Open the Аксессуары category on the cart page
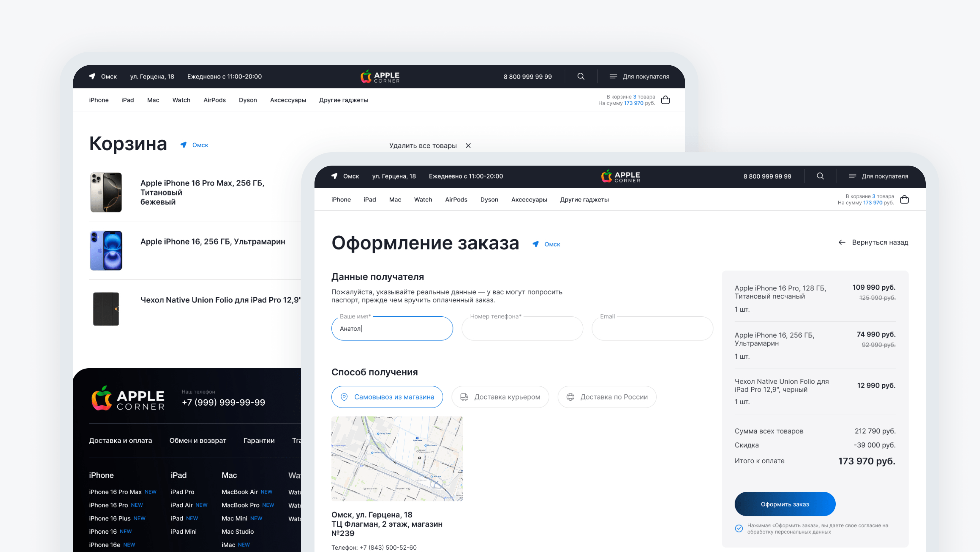Image resolution: width=980 pixels, height=552 pixels. (x=288, y=100)
